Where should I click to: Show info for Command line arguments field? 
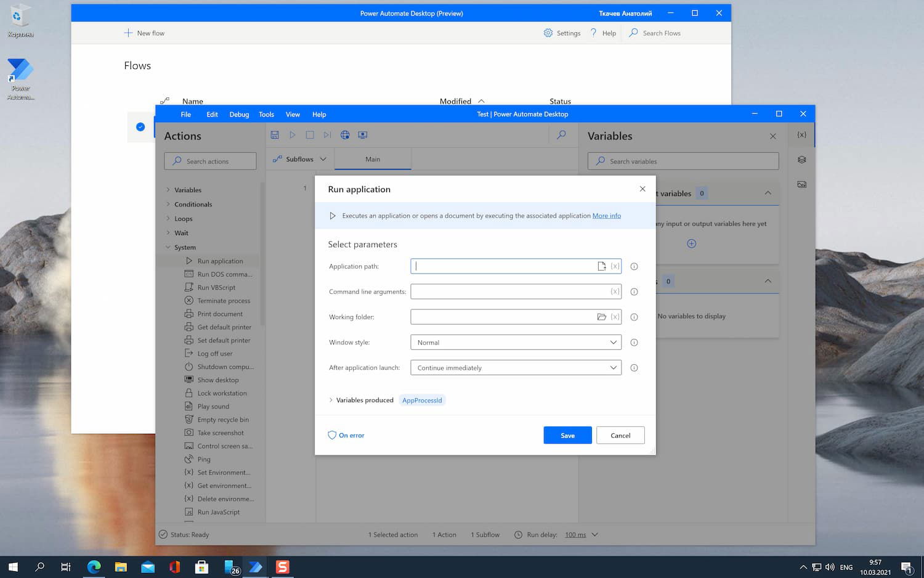point(634,291)
